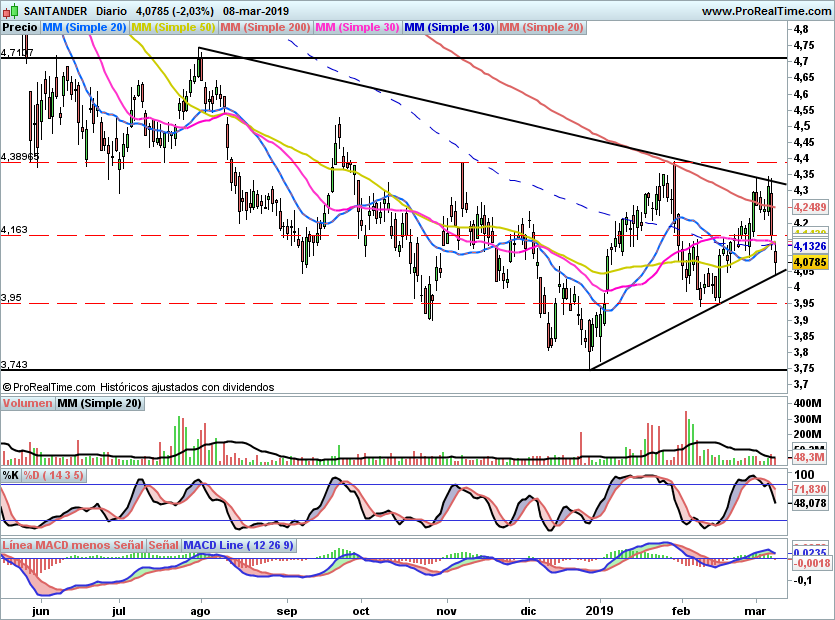Viewport: 835px width, 620px height.
Task: Click the candlestick icon beside SANTANDER title
Action: (x=11, y=10)
